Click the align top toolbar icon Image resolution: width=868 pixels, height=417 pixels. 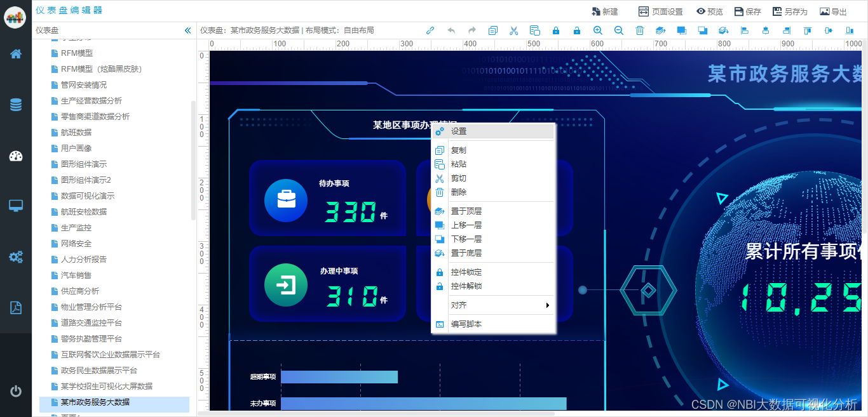(808, 30)
